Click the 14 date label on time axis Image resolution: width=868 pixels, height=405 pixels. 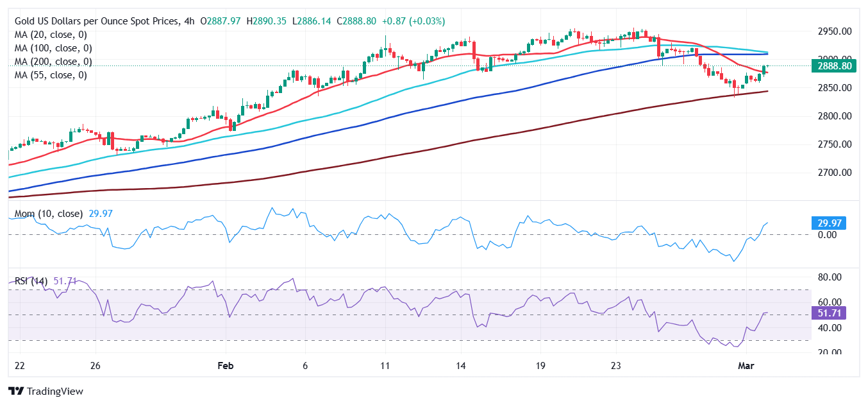(460, 366)
